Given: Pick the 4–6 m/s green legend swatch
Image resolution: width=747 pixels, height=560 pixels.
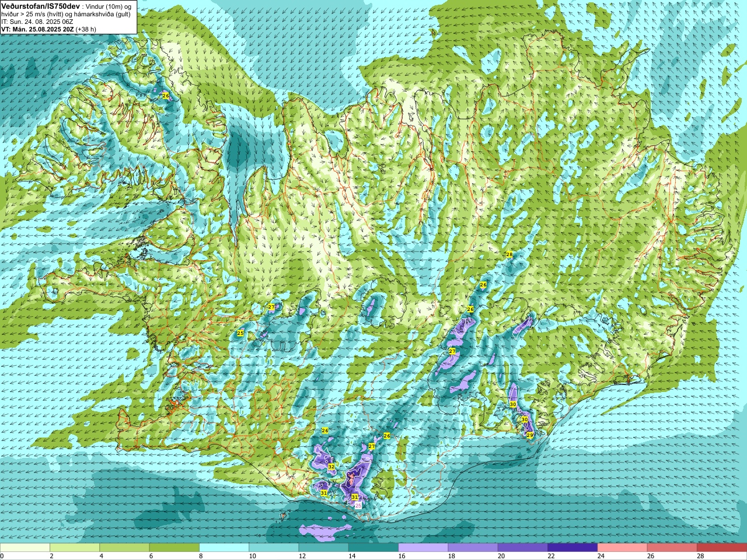Looking at the screenshot, I should pos(124,548).
